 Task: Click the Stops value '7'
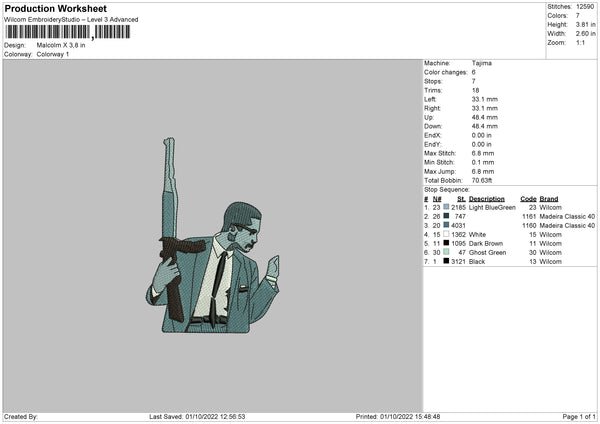(474, 81)
